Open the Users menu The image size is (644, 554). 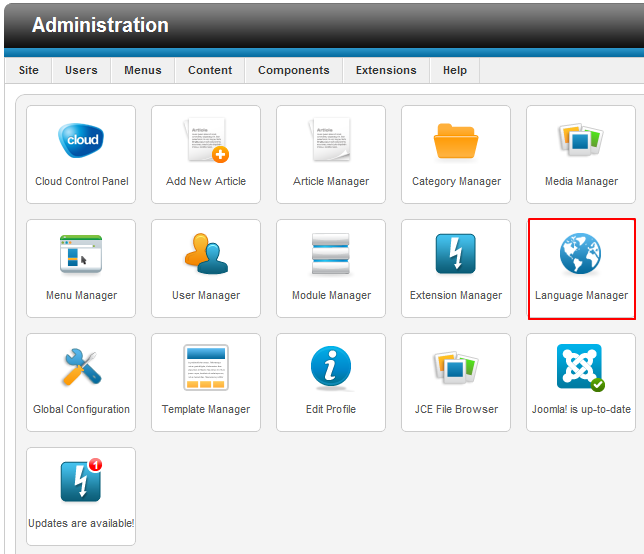pyautogui.click(x=81, y=70)
